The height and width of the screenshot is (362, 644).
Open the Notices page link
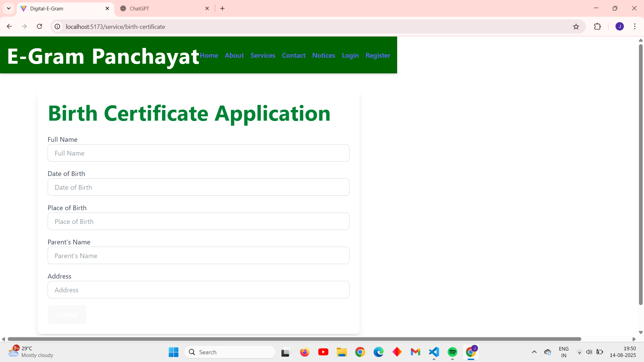[x=323, y=55]
